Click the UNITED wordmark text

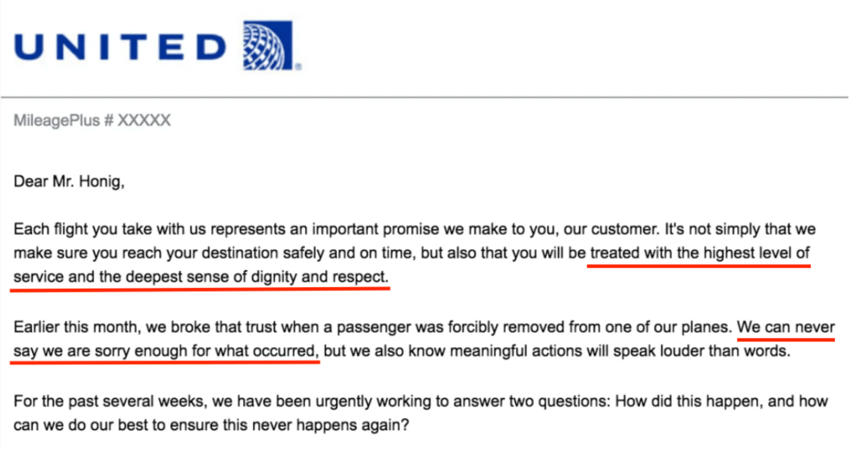point(120,47)
